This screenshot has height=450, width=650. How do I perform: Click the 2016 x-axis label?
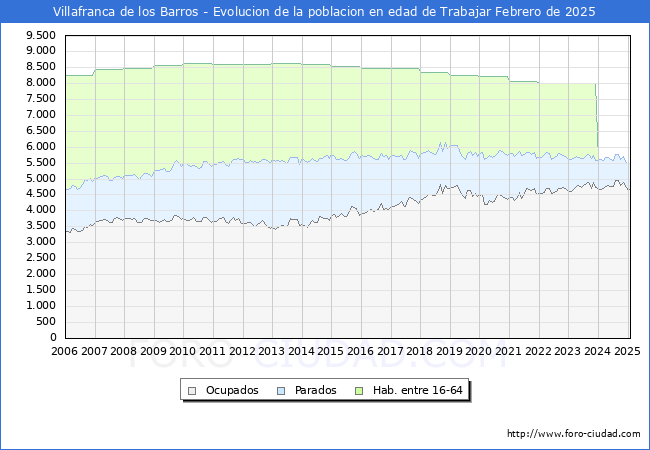coord(360,351)
